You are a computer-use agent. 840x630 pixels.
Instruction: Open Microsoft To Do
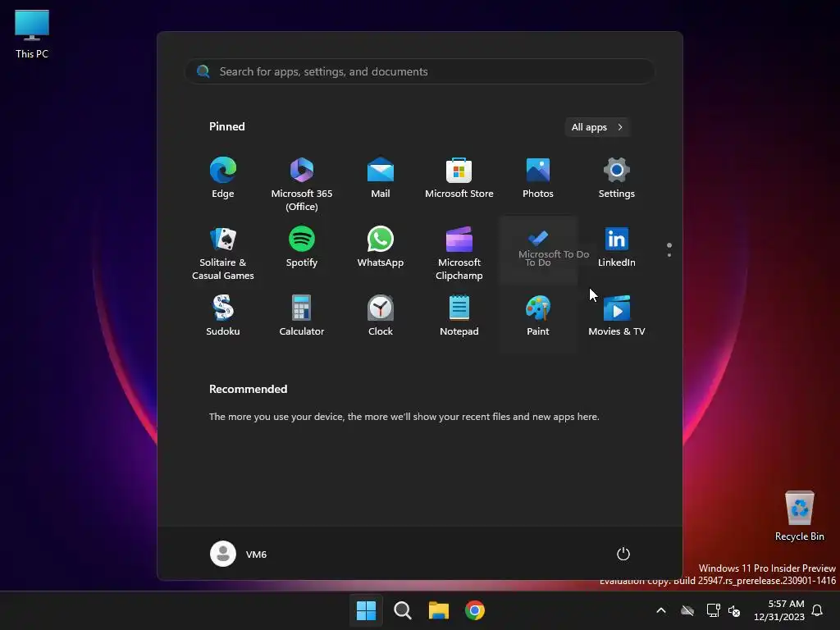click(x=538, y=249)
